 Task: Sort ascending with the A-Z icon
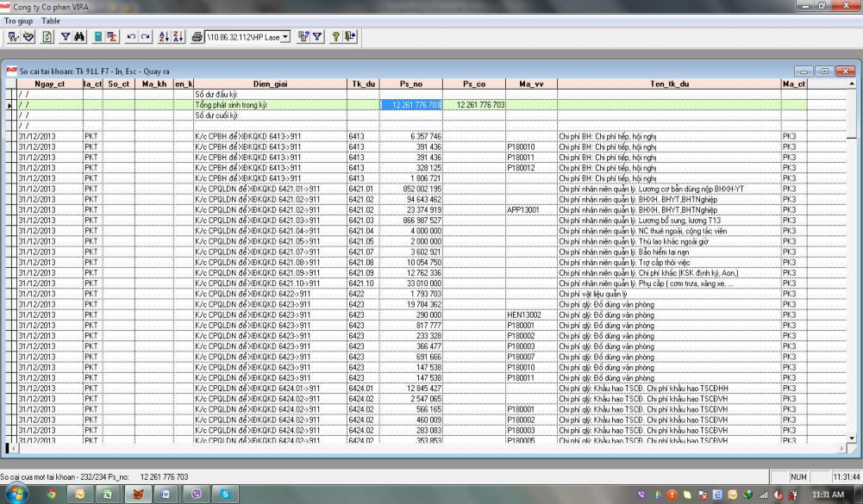click(165, 37)
